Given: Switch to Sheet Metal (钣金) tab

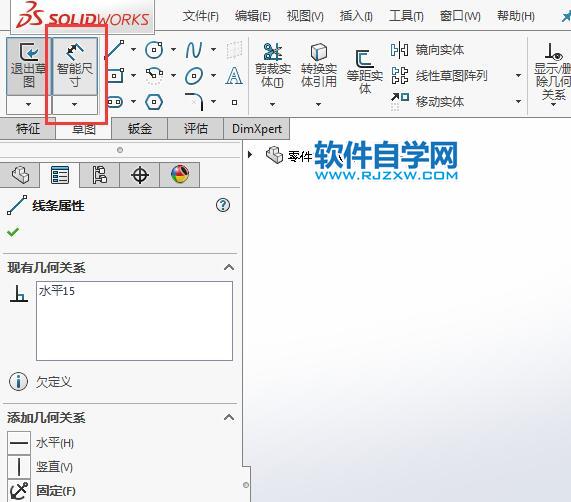Looking at the screenshot, I should pyautogui.click(x=140, y=129).
